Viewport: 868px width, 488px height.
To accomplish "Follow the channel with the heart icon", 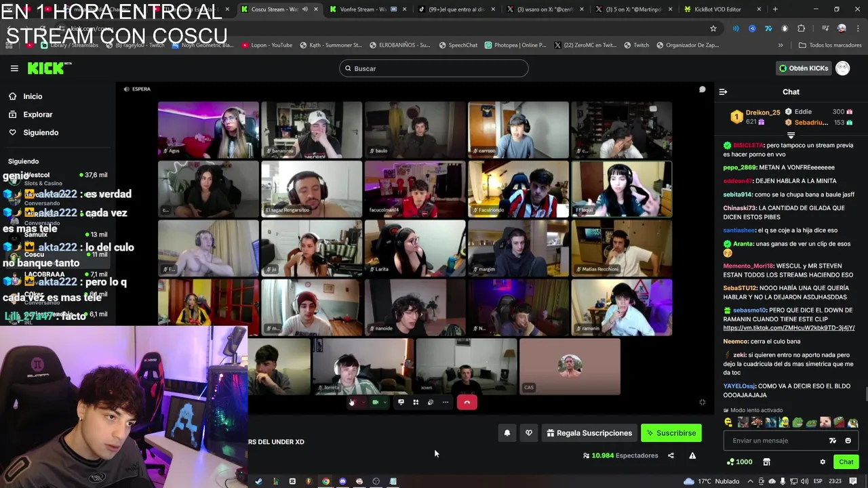I will coord(529,433).
